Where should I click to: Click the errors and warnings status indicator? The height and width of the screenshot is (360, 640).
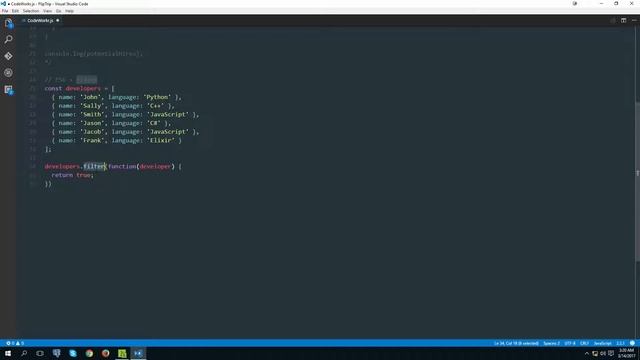[15, 343]
